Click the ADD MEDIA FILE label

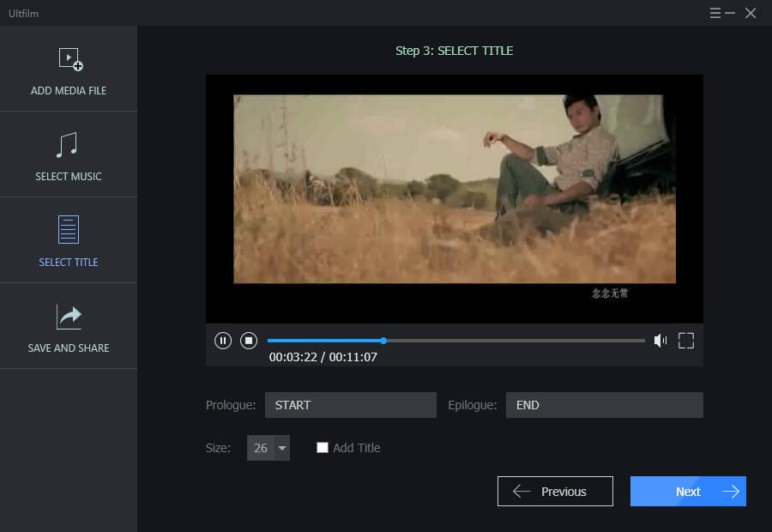coord(69,91)
